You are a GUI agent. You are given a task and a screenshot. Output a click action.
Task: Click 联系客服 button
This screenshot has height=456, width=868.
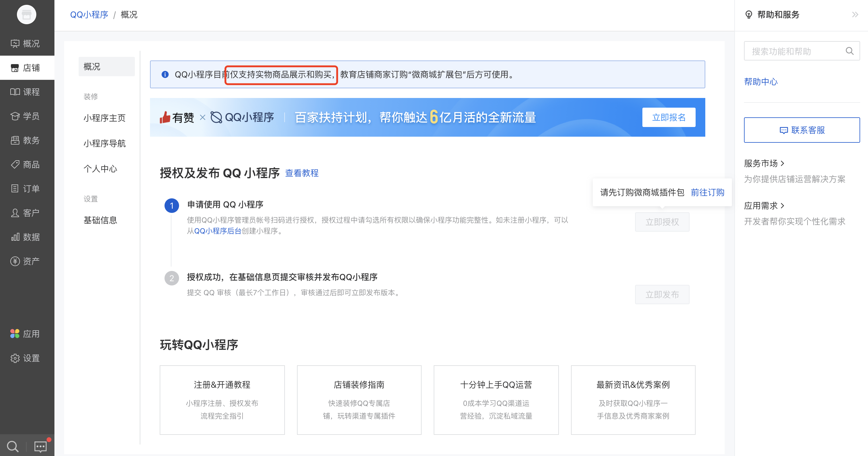(802, 130)
